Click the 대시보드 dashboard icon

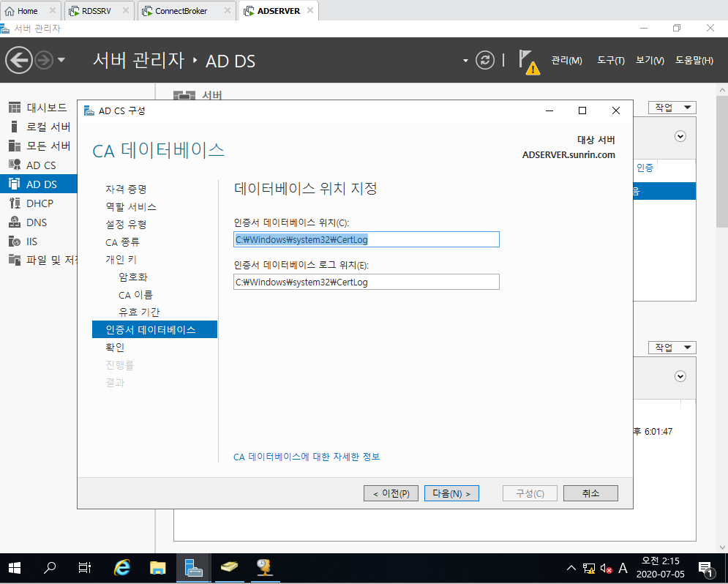15,108
